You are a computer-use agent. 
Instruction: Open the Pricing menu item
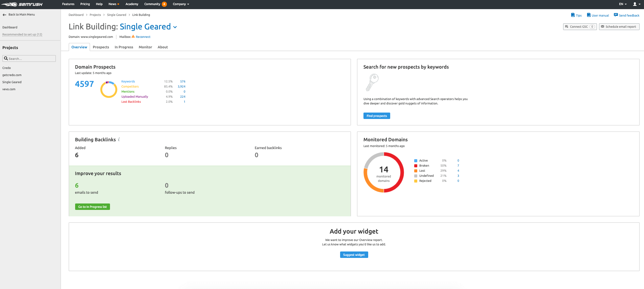tap(85, 4)
